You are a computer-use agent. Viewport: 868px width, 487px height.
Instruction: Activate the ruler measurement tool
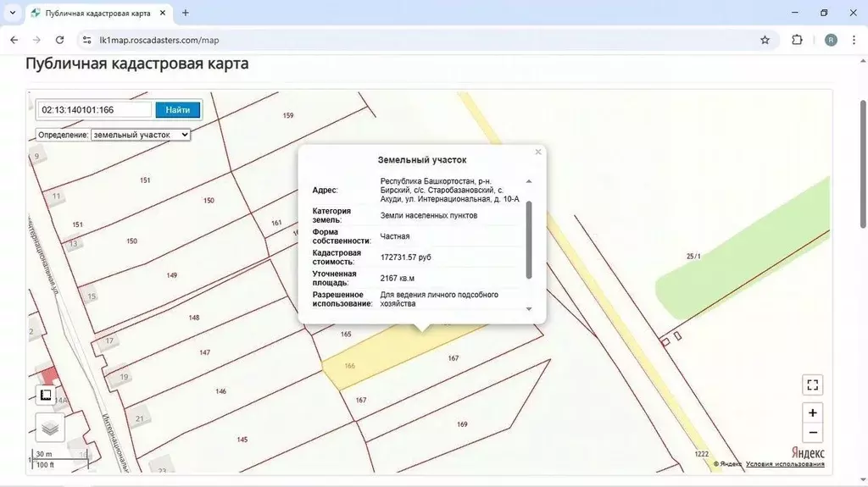click(46, 396)
